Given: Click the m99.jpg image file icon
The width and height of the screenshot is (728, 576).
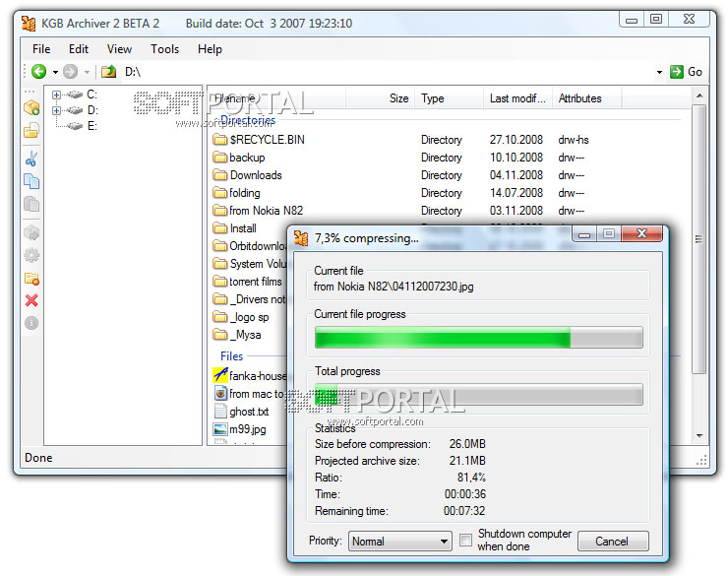Looking at the screenshot, I should point(220,428).
